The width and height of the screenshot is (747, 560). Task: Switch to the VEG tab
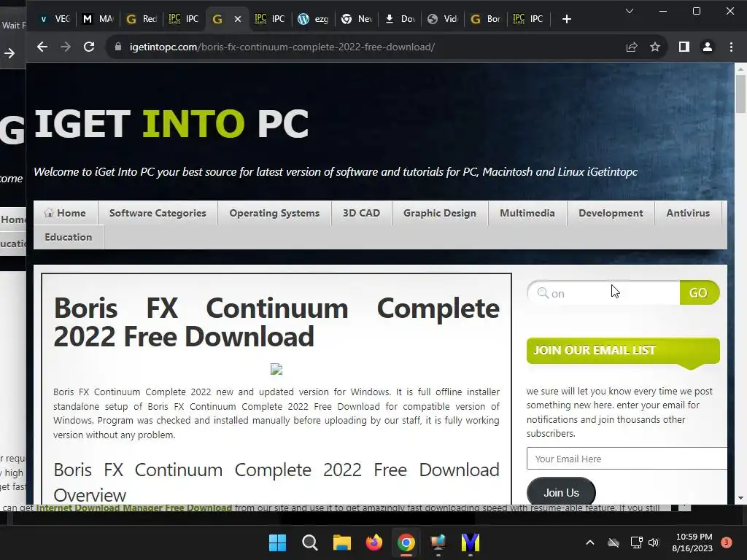click(55, 19)
